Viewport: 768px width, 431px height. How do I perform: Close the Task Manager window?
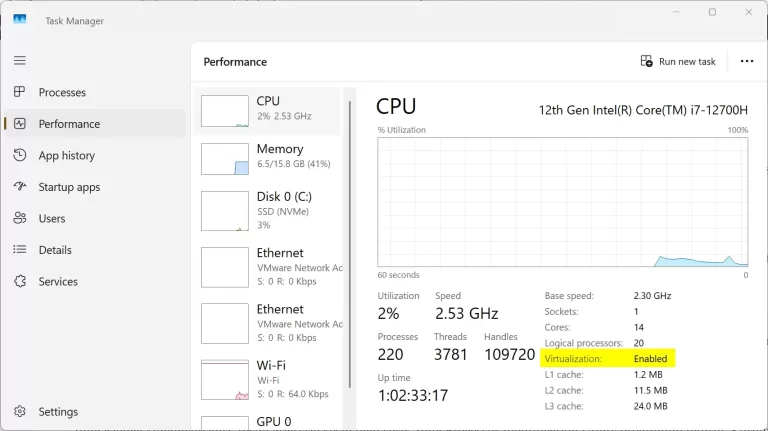point(748,12)
